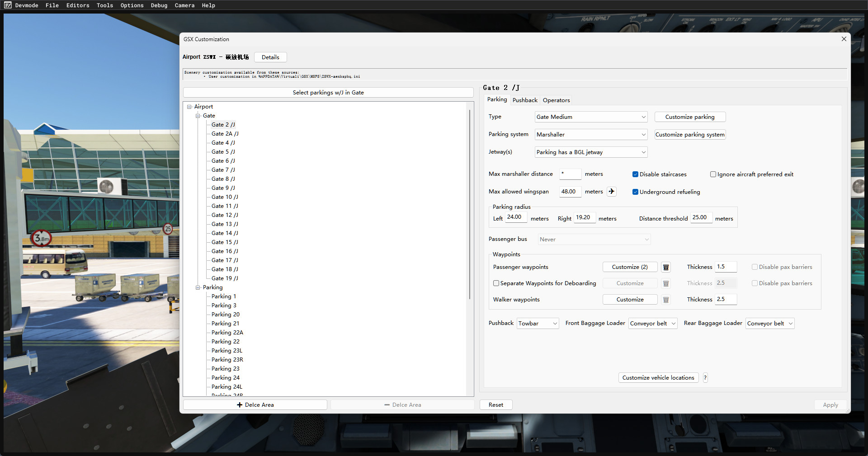The height and width of the screenshot is (456, 868).
Task: Open Parking system dropdown (Marshaller)
Action: coord(591,135)
